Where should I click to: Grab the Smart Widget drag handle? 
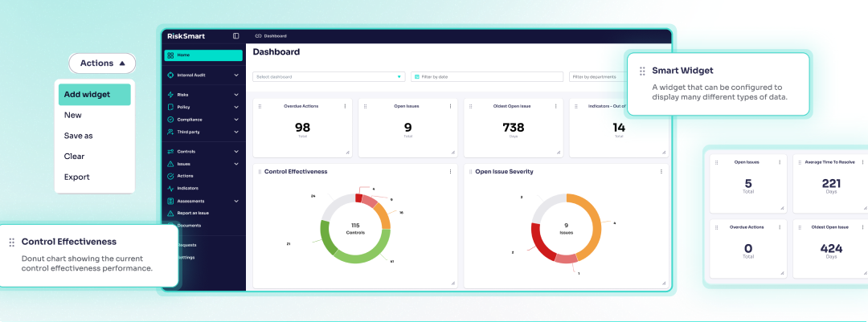tap(642, 71)
